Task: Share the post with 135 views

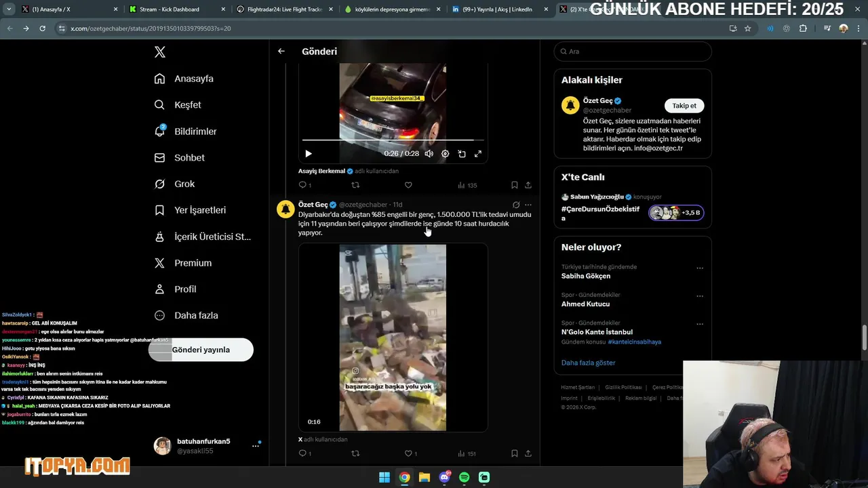Action: [528, 185]
